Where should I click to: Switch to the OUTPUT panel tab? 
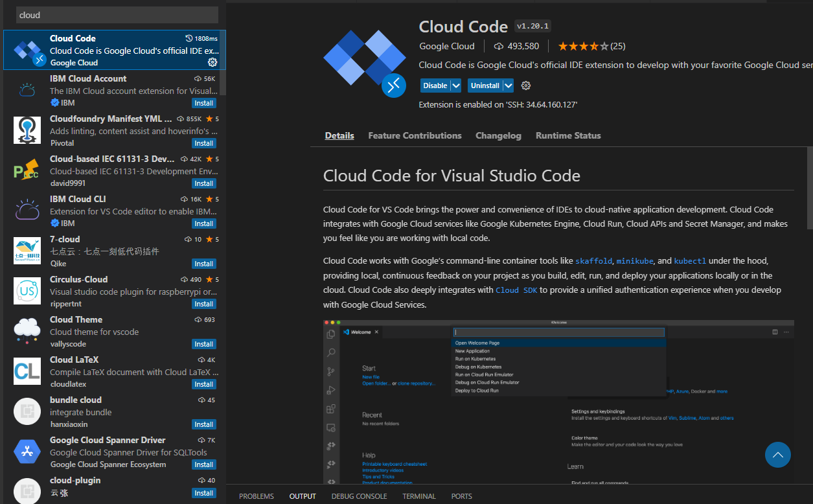click(303, 496)
